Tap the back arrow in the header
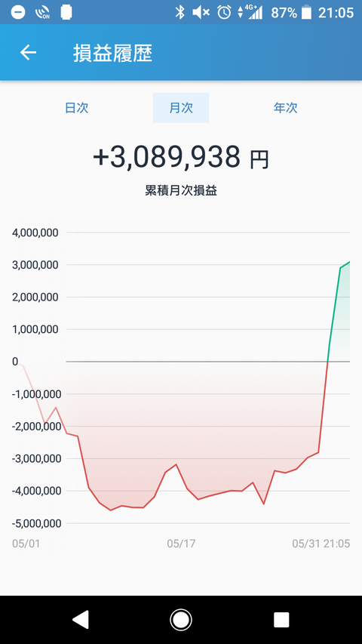This screenshot has height=644, width=362. [x=29, y=53]
